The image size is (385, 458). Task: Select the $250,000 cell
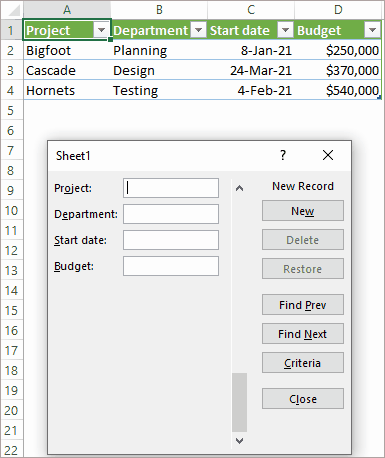pos(338,50)
